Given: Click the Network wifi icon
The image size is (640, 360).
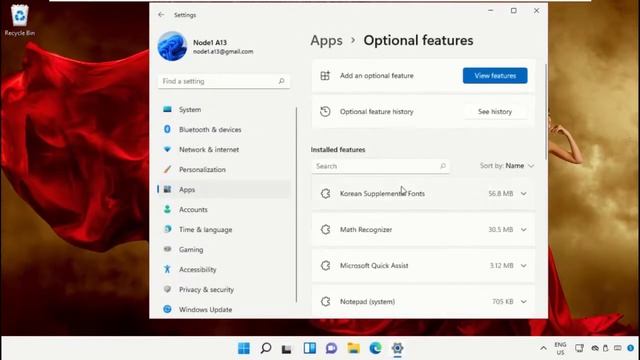Looking at the screenshot, I should [x=167, y=149].
